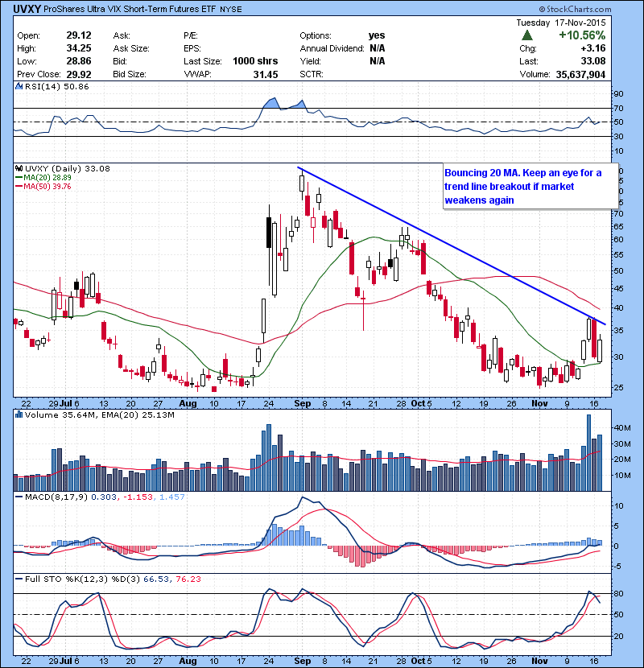The width and height of the screenshot is (644, 668).
Task: Click the Full STO legend line marker
Action: [19, 579]
